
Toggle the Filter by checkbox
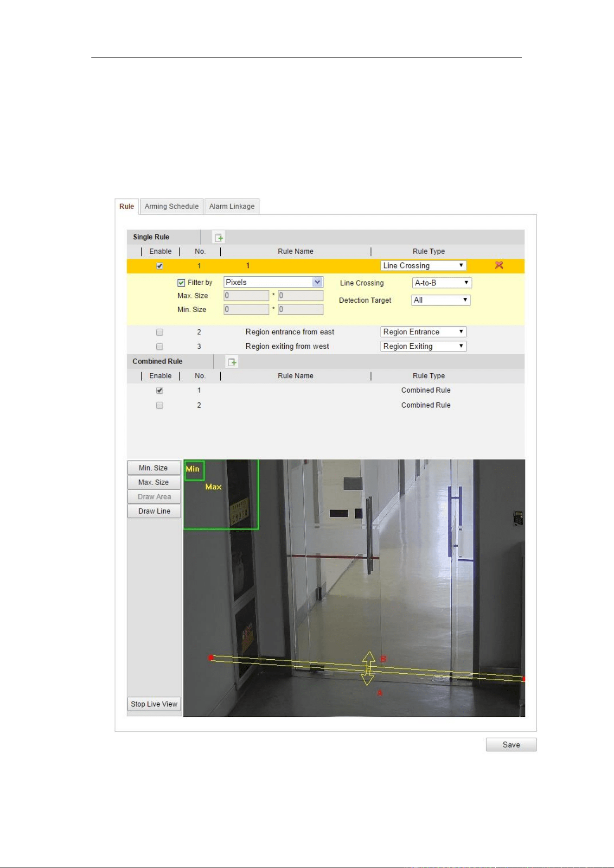(x=181, y=283)
